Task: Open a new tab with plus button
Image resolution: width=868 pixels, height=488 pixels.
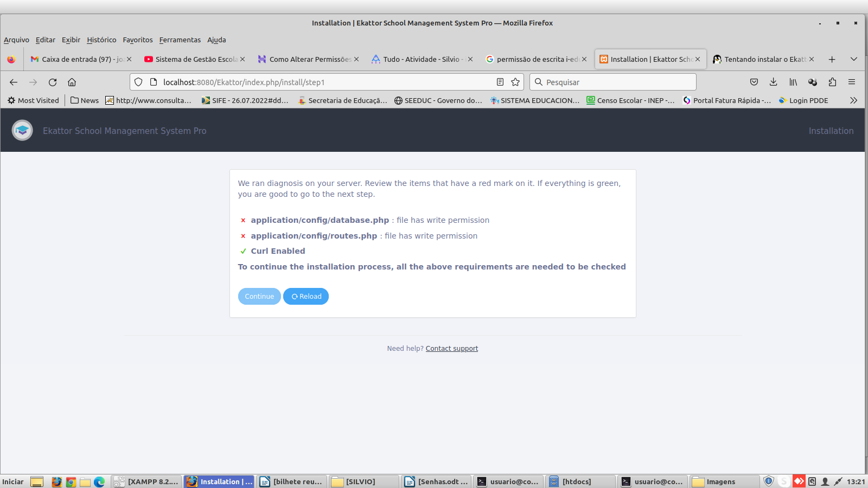Action: (x=832, y=59)
